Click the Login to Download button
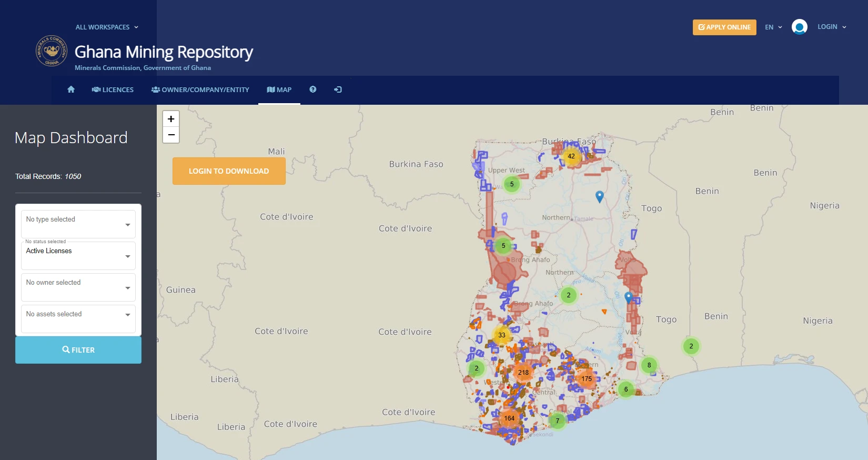868x460 pixels. pos(229,171)
